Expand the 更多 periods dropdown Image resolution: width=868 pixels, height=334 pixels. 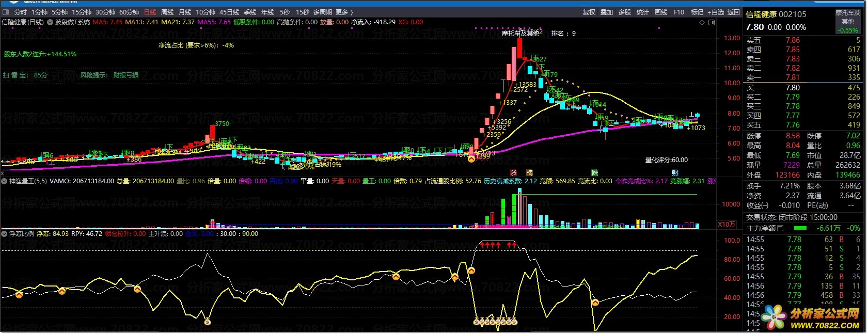click(344, 12)
